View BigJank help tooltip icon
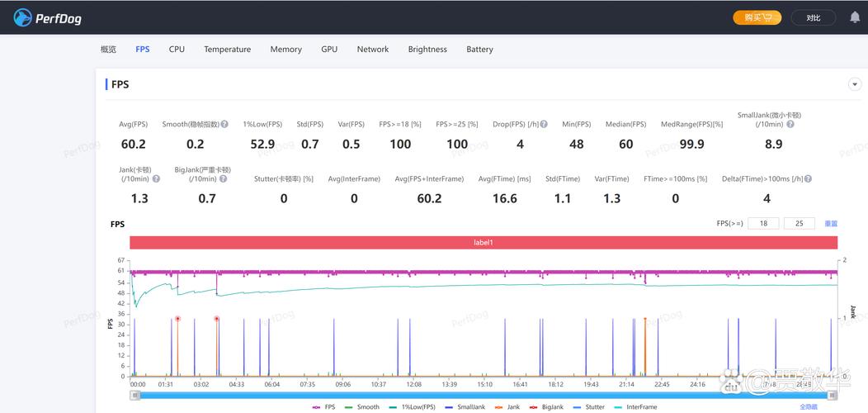This screenshot has width=868, height=413. [223, 179]
